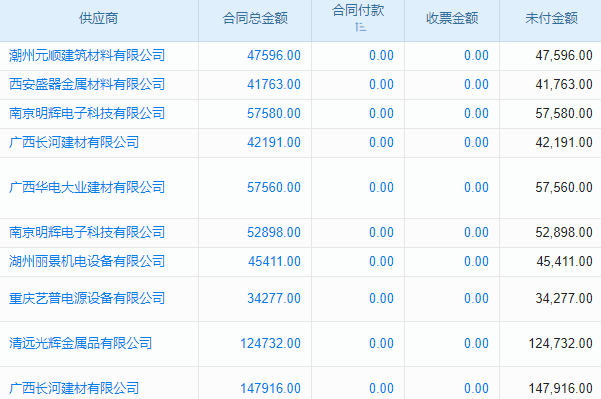Viewport: 601px width, 399px height.
Task: Open supplier 潮州元顺建筑材料有限公司
Action: (87, 55)
